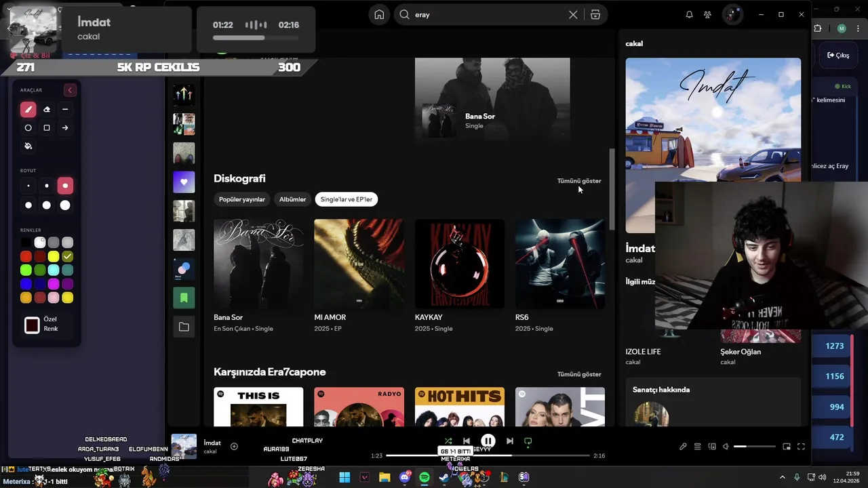Enter Spotify full screen mode
Image resolution: width=868 pixels, height=488 pixels.
801,447
